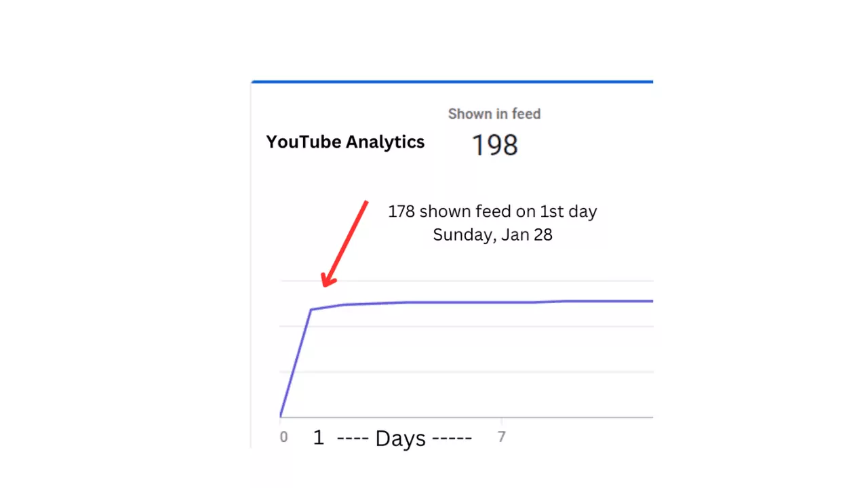Click the x-axis label 0
Image resolution: width=868 pixels, height=488 pixels.
[283, 437]
